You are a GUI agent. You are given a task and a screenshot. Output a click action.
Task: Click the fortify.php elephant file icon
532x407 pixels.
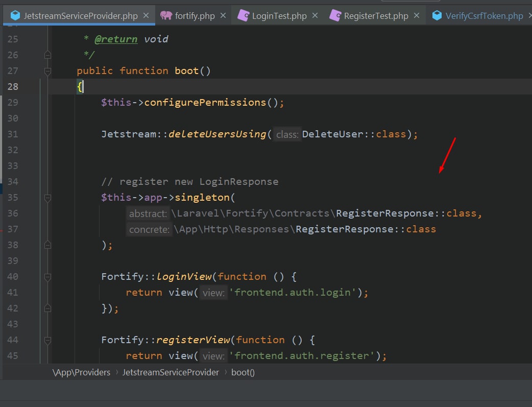(166, 15)
